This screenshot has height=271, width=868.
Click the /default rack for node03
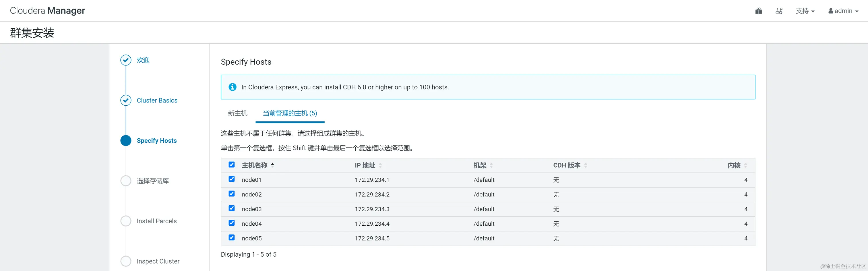point(484,209)
